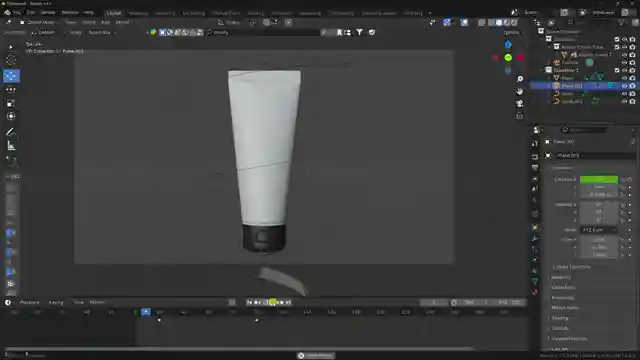This screenshot has height=360, width=640.
Task: Open the viewport Object menu
Action: point(122,22)
